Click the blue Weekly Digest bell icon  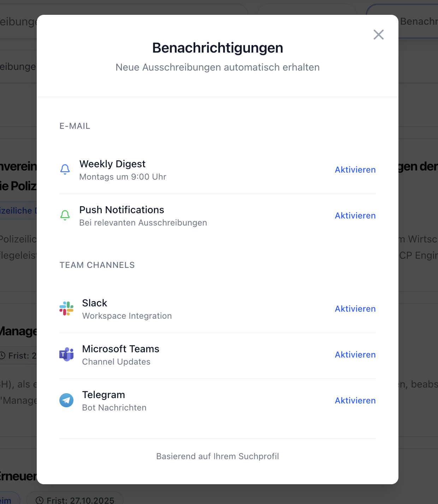coord(65,169)
